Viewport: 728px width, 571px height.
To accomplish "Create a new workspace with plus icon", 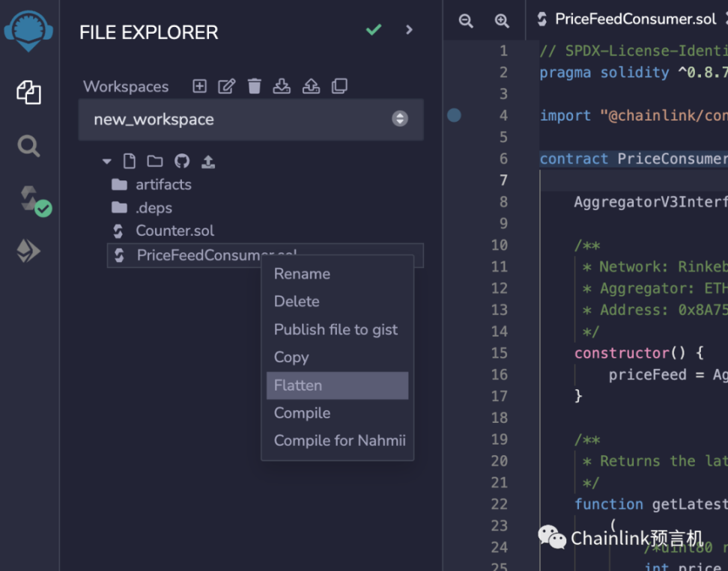I will (x=199, y=86).
